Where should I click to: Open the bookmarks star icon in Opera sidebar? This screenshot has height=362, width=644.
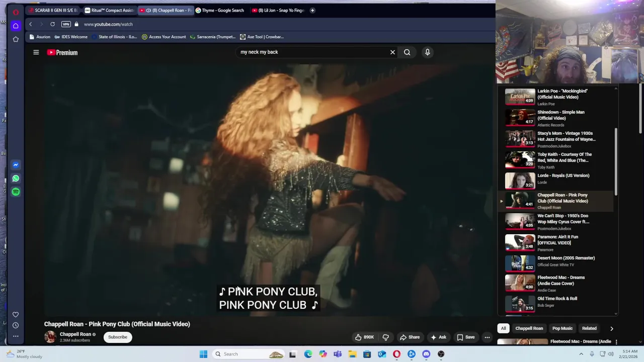[16, 39]
